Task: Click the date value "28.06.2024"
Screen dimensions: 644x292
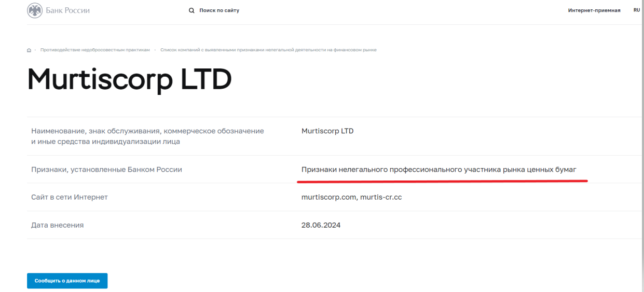Action: [x=321, y=225]
